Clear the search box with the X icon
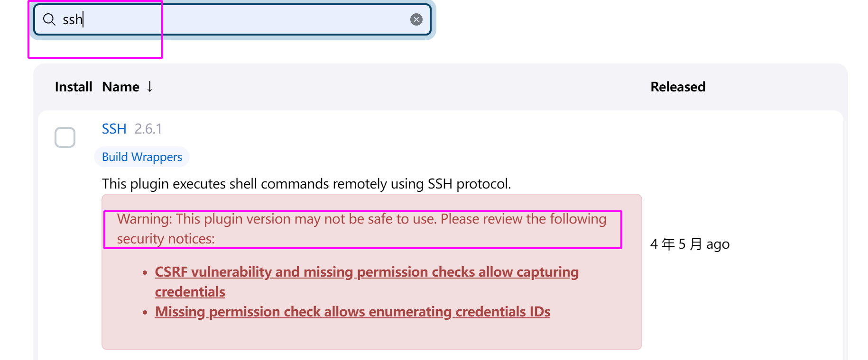The height and width of the screenshot is (360, 868). 416,19
